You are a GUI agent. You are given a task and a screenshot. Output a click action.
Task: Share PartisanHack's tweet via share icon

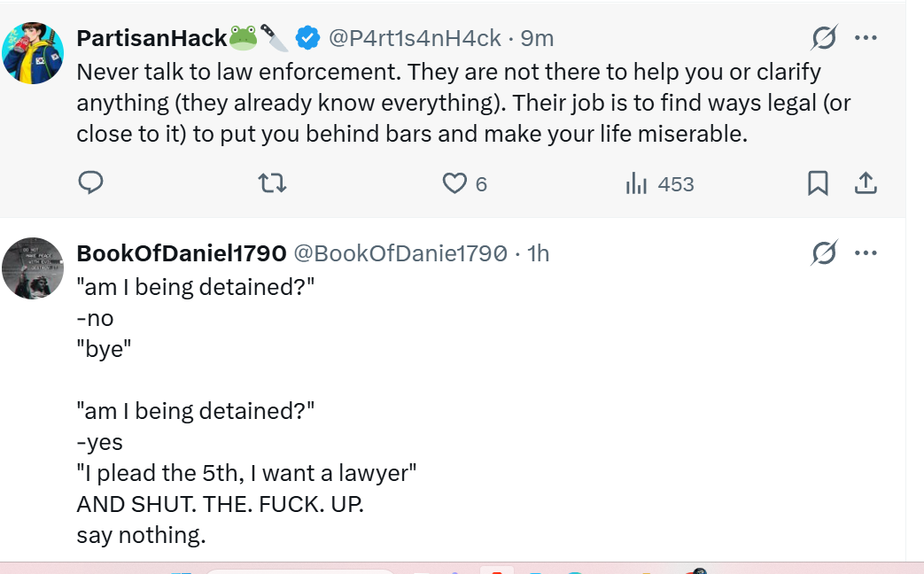[865, 183]
